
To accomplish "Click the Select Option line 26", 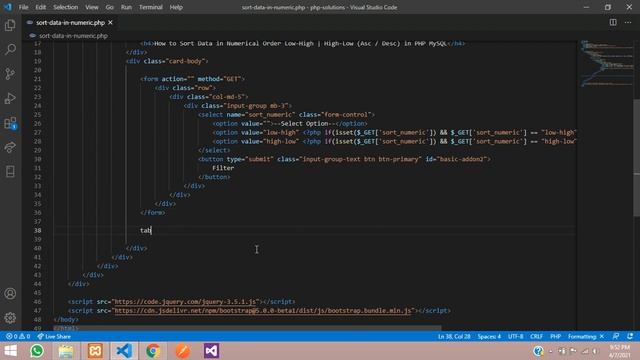I will 289,123.
